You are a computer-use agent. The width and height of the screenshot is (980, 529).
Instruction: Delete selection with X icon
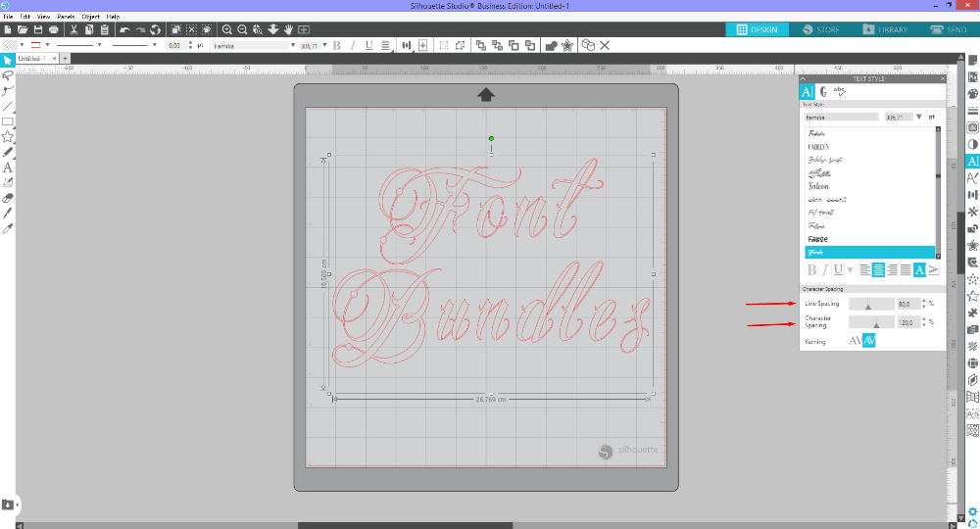click(605, 46)
